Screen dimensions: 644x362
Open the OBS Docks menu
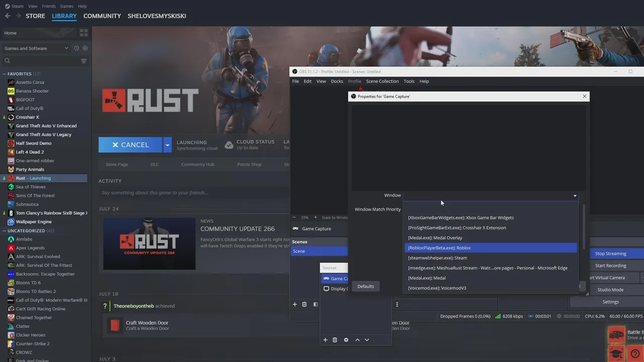pos(337,81)
